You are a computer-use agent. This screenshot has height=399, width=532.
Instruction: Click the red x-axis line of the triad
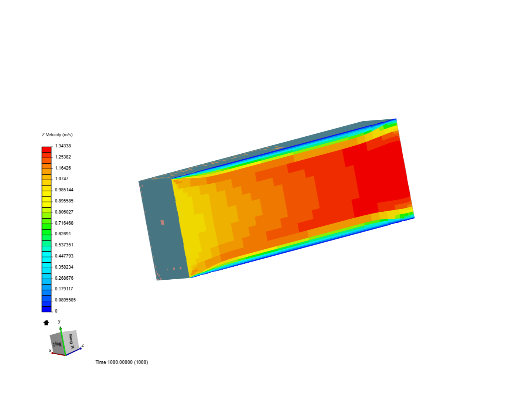pos(59,354)
